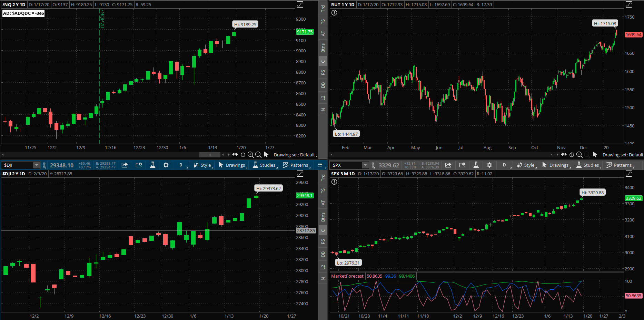Screen dimensions: 644x320
Task: Click the share icon in the SPX chart toolbar
Action: (448, 165)
